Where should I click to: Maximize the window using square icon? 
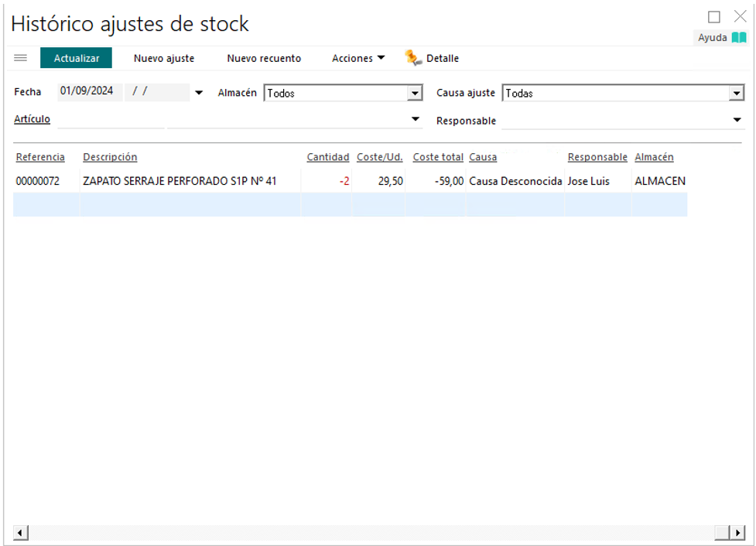714,17
